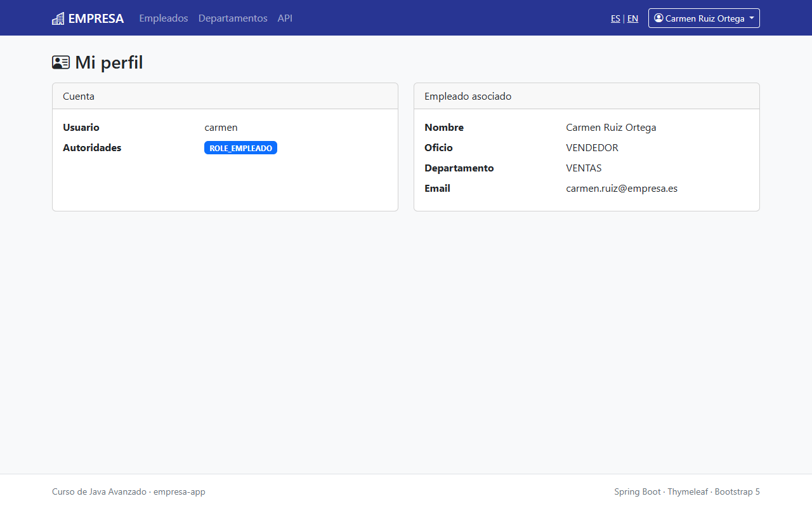Click the Cuenta card header
The width and height of the screenshot is (812, 508).
[225, 97]
